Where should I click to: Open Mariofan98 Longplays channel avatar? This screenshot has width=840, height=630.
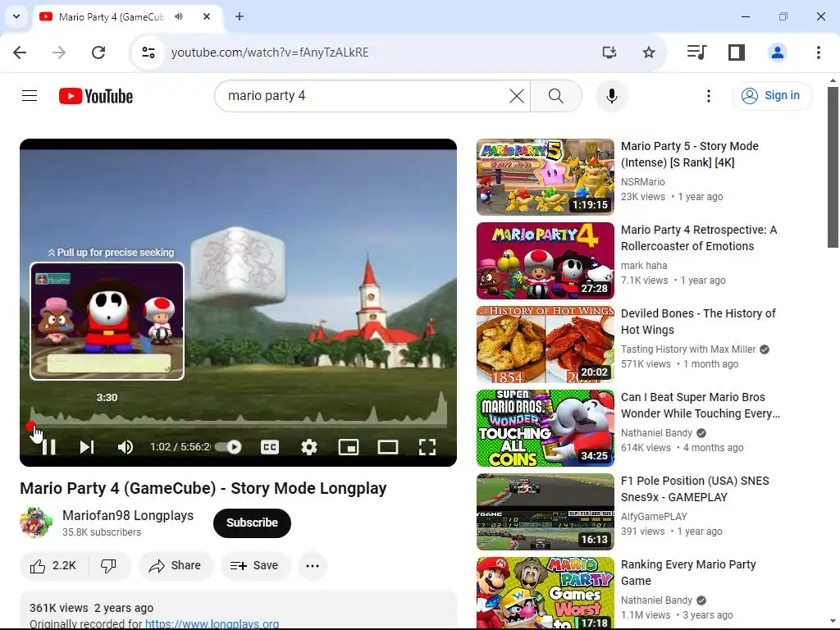pos(36,523)
